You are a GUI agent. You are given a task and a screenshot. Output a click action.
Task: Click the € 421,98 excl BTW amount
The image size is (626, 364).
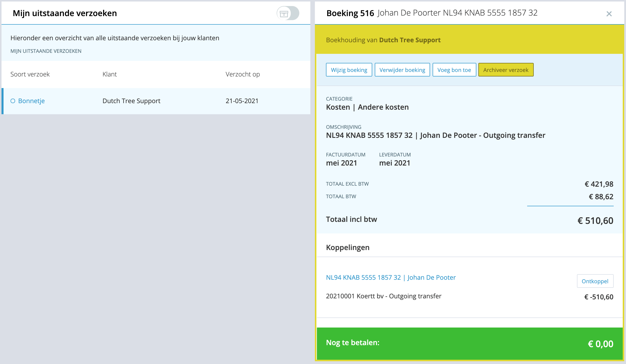(599, 184)
